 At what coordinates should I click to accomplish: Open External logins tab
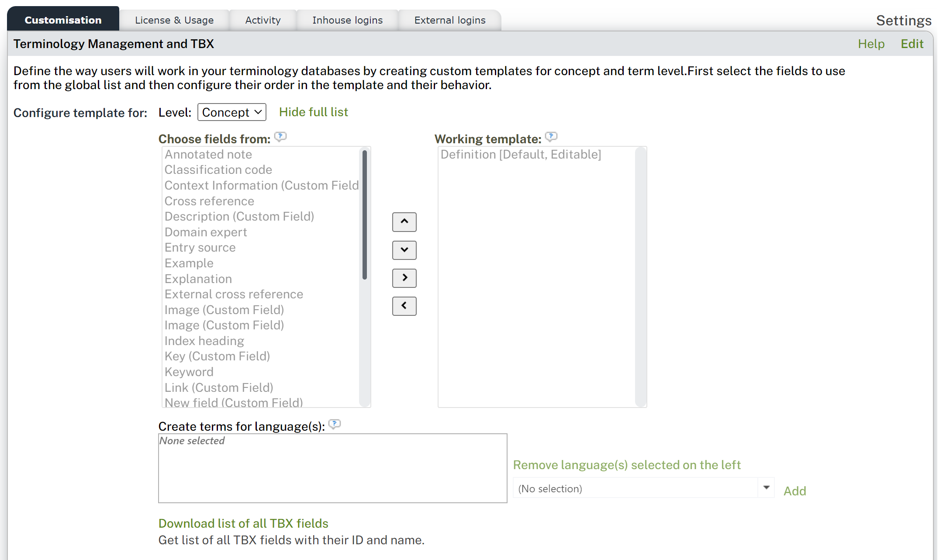click(x=449, y=20)
